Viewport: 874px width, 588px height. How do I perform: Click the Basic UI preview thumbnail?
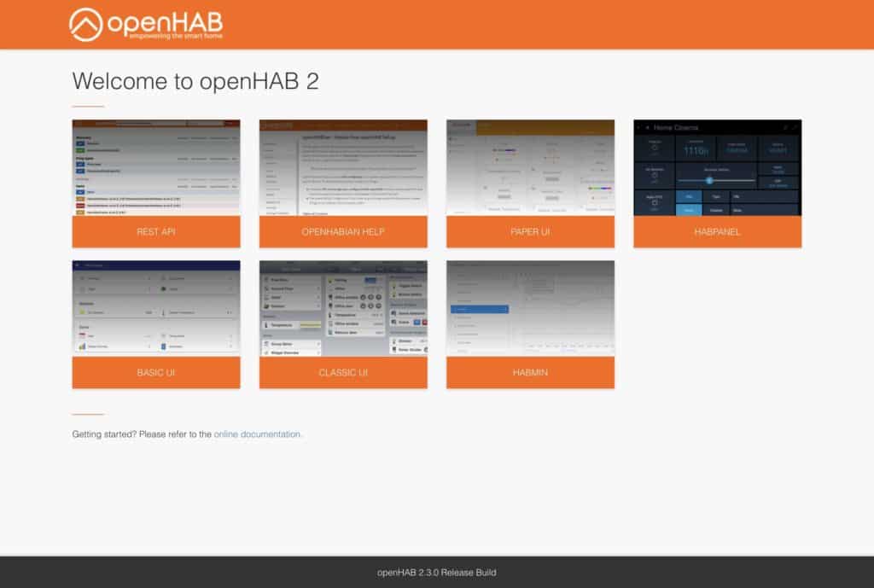click(x=156, y=309)
